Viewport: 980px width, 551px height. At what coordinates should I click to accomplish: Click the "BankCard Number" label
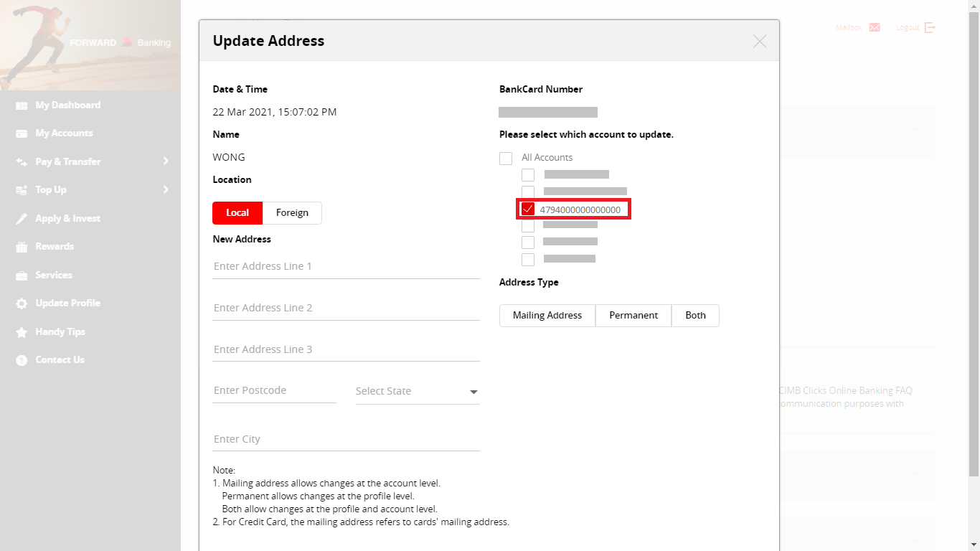(x=541, y=90)
